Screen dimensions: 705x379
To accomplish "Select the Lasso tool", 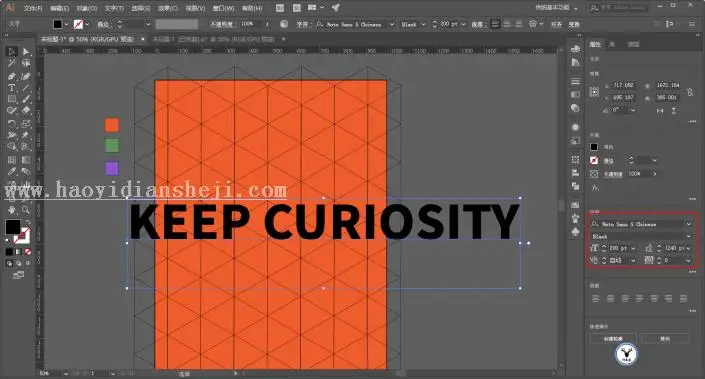I will pos(26,63).
